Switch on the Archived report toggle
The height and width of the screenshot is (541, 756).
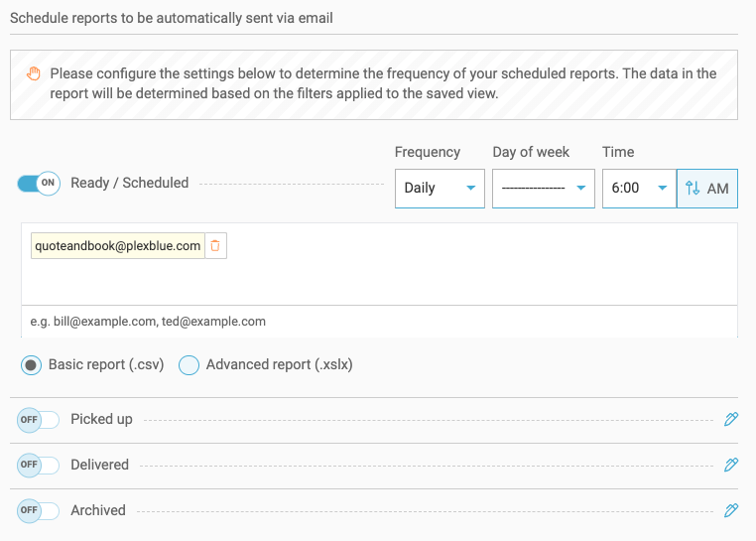39,510
